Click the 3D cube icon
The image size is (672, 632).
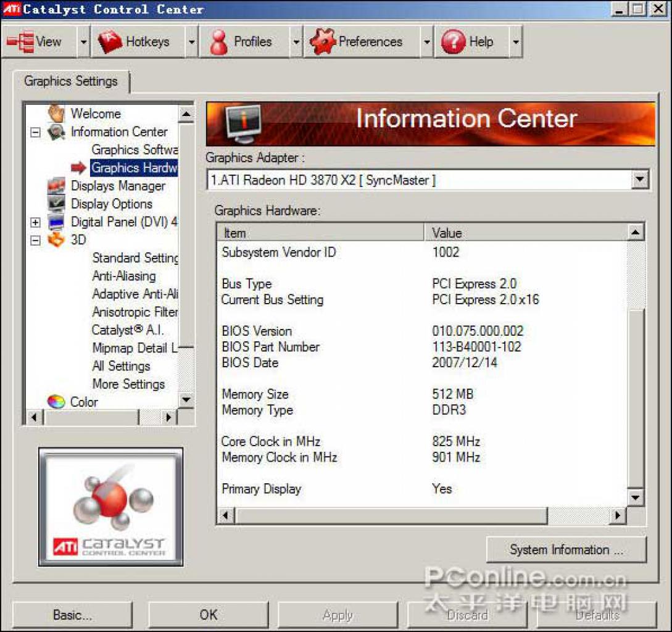(56, 239)
